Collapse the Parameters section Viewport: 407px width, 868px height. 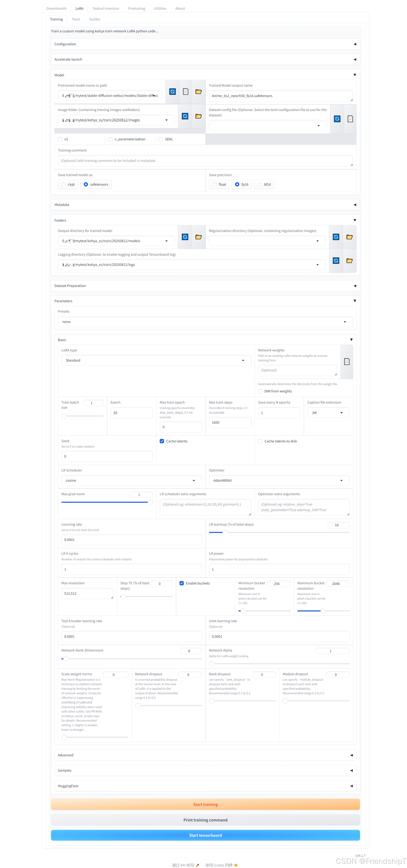[x=355, y=301]
